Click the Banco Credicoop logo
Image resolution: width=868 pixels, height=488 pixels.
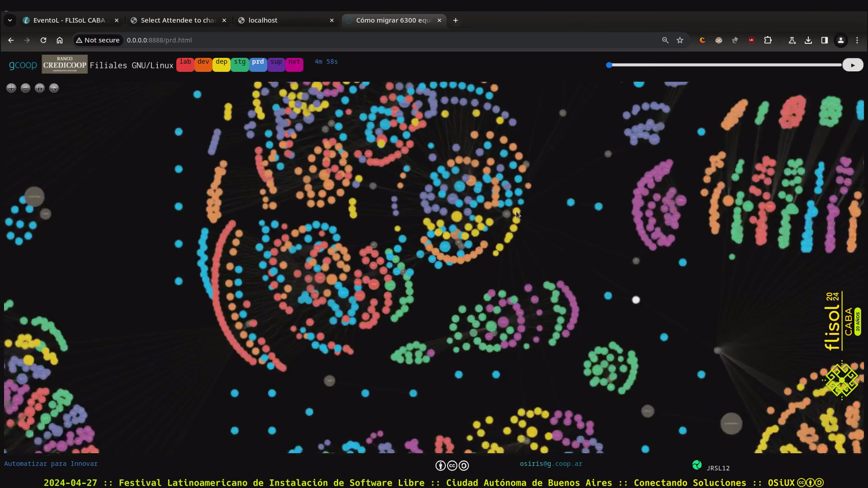click(65, 64)
